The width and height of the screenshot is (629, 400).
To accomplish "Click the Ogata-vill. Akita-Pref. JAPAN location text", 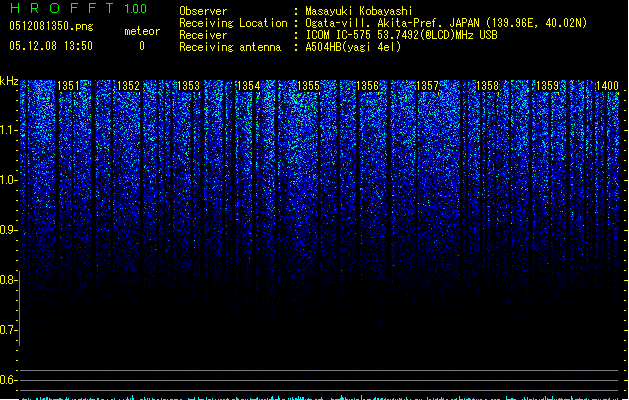I will click(446, 23).
